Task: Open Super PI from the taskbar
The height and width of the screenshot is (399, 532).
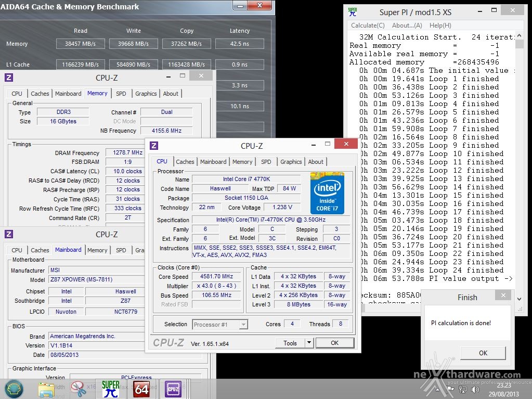Action: (111, 389)
